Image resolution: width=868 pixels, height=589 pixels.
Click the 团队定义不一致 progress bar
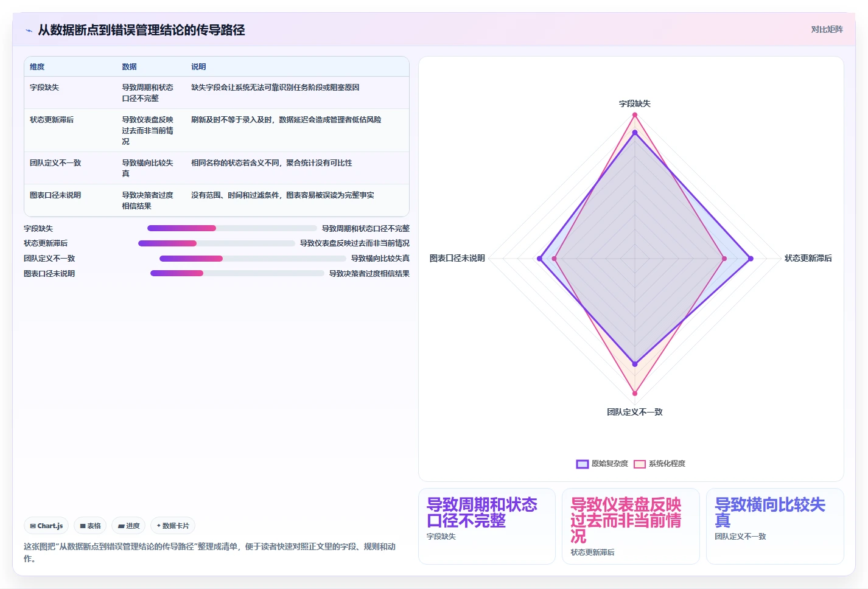(253, 259)
